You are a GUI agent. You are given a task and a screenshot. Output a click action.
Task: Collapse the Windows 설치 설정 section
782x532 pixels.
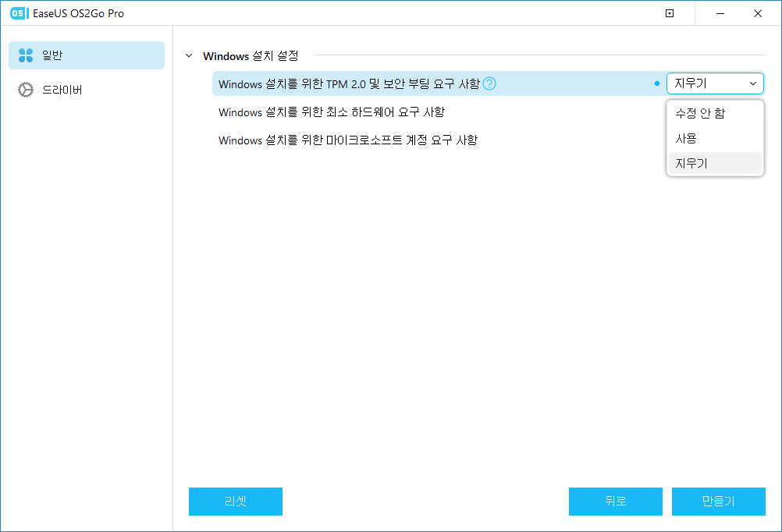[189, 56]
